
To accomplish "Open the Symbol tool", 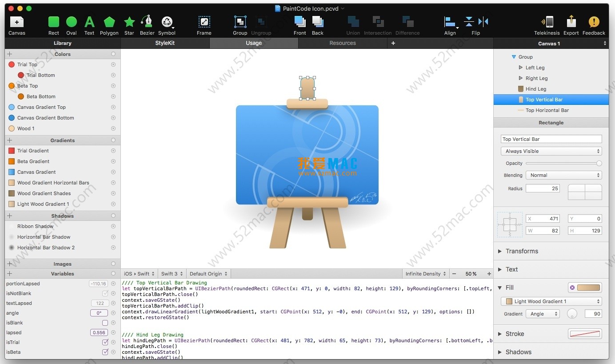I will (x=167, y=22).
